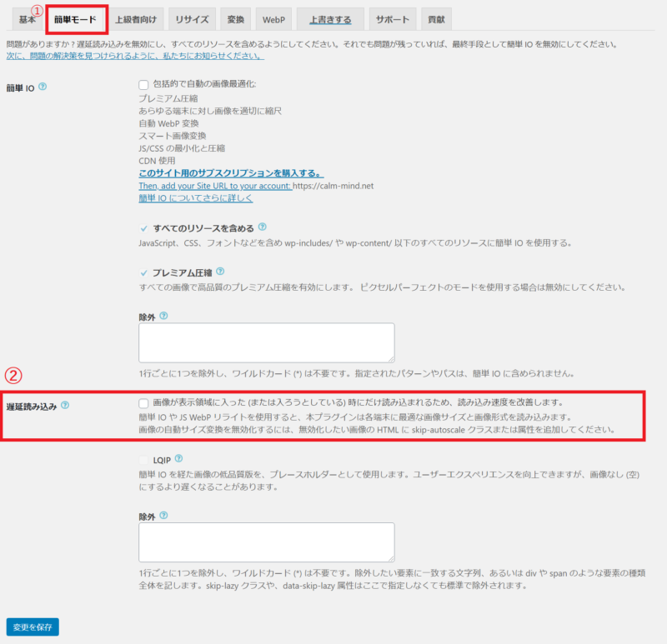Focus the 遅延読み込み 除外 textarea
This screenshot has height=644, width=667.
tap(267, 542)
